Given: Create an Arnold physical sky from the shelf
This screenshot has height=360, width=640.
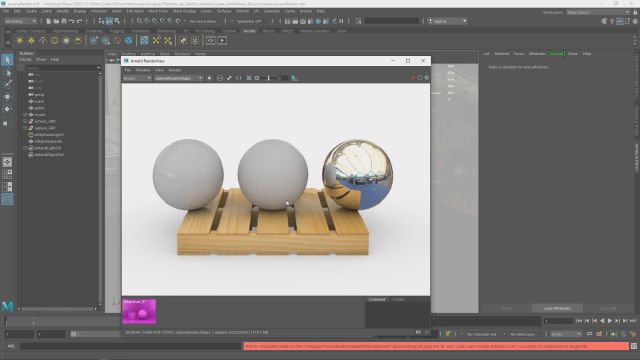Looking at the screenshot, I should click(x=78, y=40).
